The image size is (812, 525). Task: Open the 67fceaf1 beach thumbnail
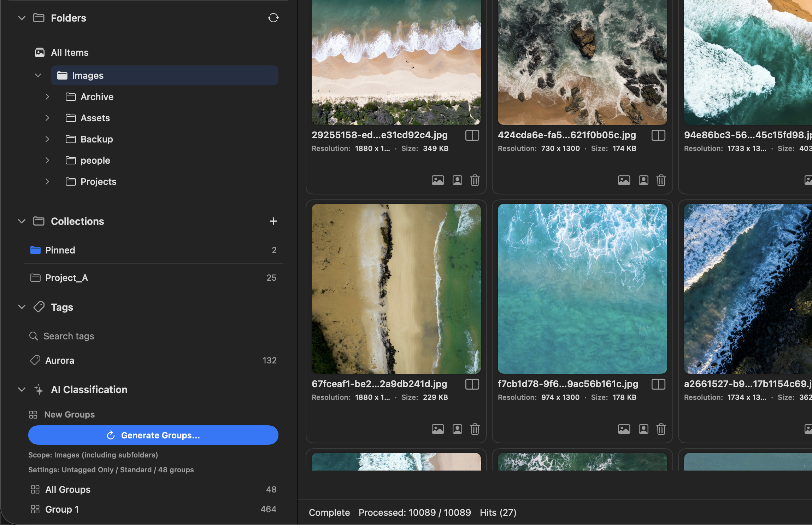pyautogui.click(x=396, y=288)
